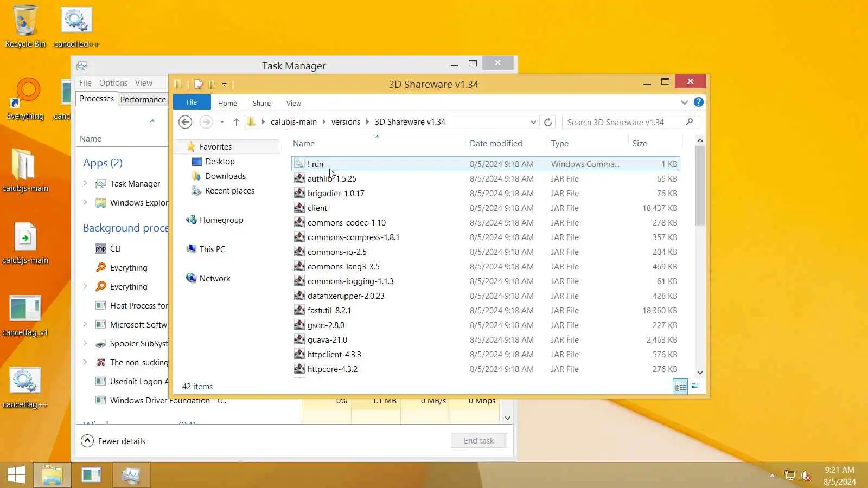
Task: Open the Home ribbon tab in Explorer
Action: coord(227,103)
